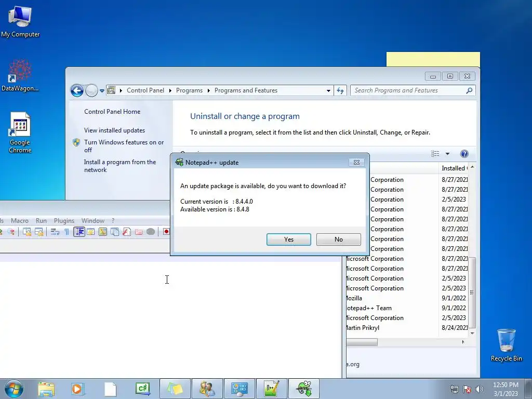The image size is (532, 399).
Task: Select the Notepad++ Team row
Action: pos(407,308)
